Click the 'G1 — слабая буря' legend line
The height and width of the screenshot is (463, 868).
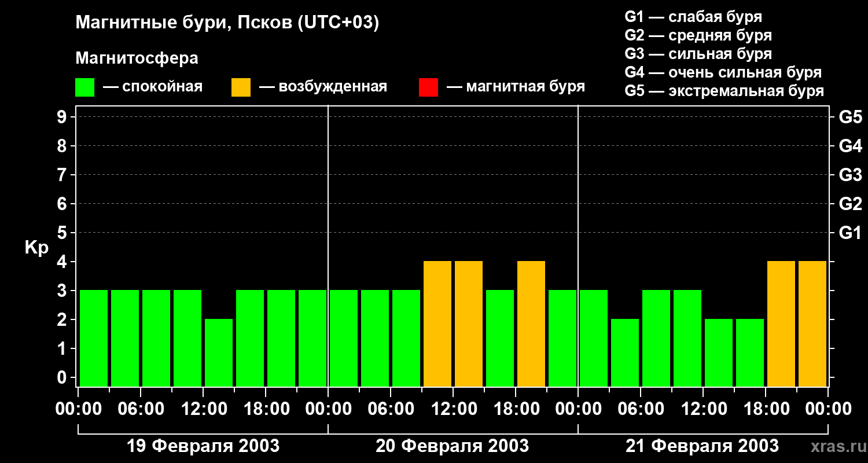pyautogui.click(x=693, y=17)
